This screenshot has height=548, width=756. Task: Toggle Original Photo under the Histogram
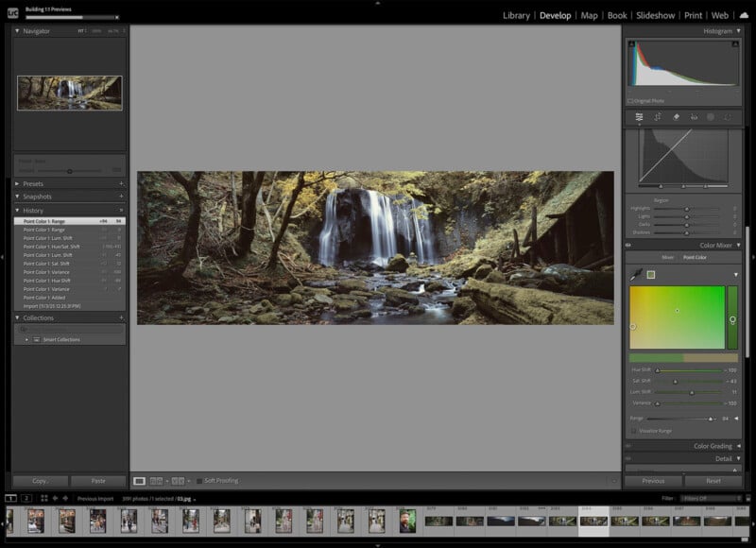(x=630, y=101)
